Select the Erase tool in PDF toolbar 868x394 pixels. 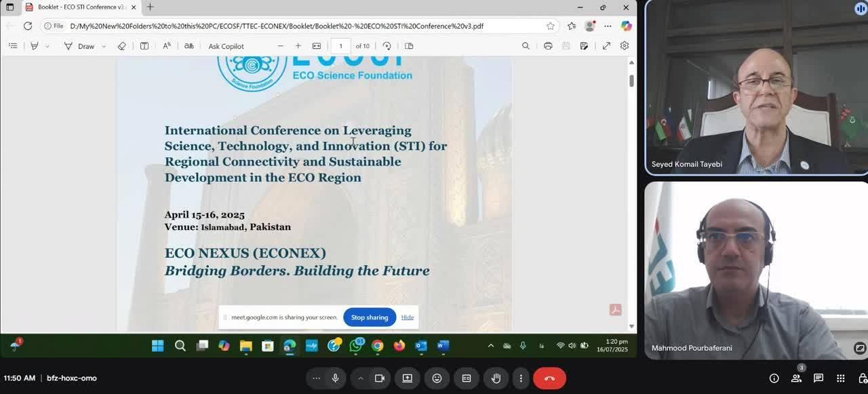[122, 46]
